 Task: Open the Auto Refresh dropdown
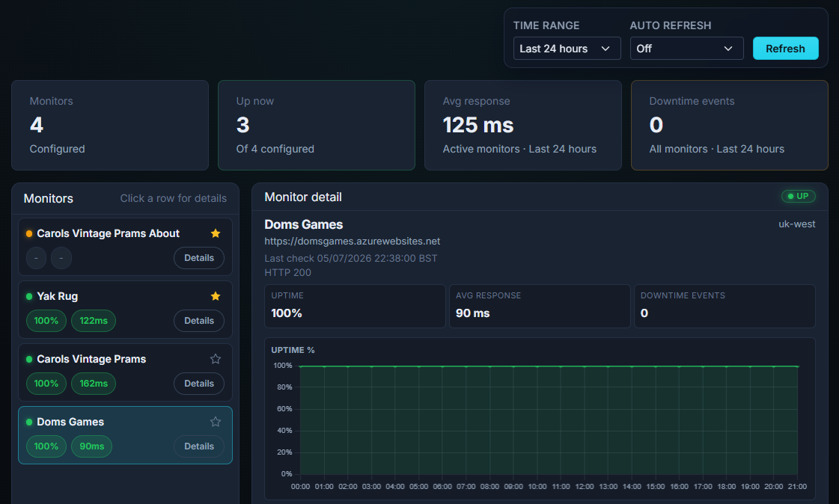pos(686,49)
